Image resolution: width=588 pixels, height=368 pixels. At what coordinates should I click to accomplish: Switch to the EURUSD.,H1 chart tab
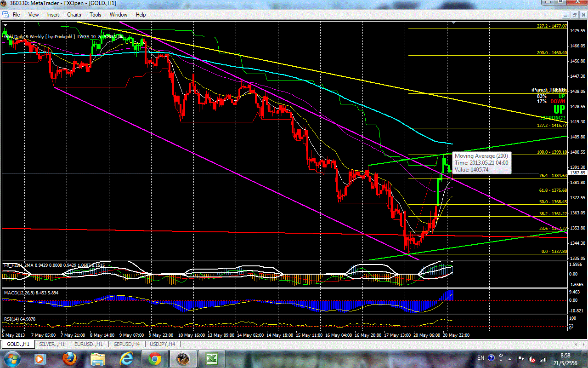click(x=89, y=344)
